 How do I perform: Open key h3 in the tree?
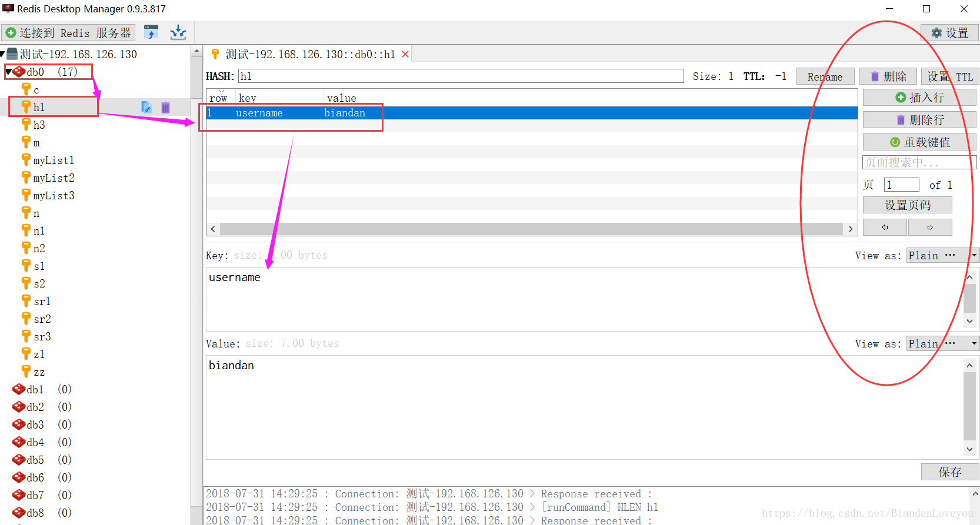coord(39,125)
